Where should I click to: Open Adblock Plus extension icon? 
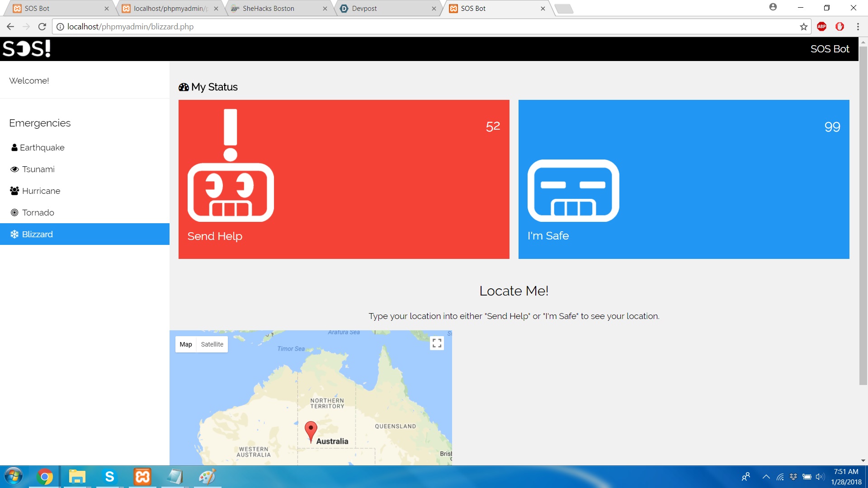point(821,27)
